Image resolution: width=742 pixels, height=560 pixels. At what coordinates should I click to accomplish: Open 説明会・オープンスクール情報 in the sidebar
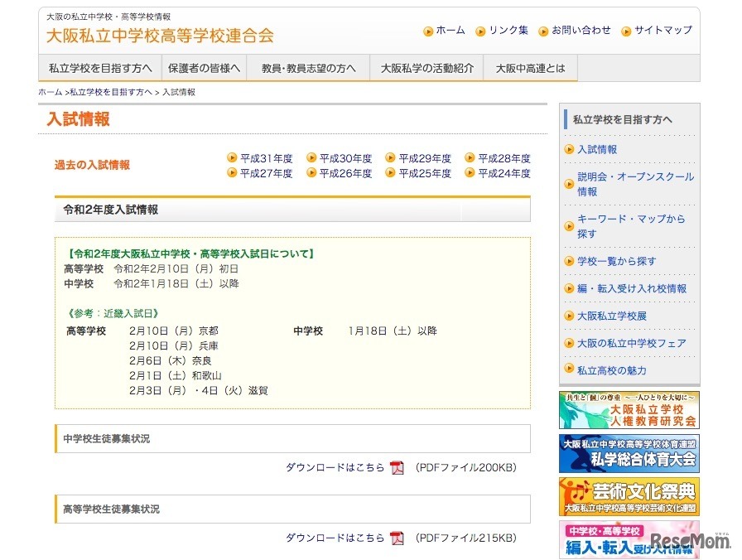pos(635,182)
